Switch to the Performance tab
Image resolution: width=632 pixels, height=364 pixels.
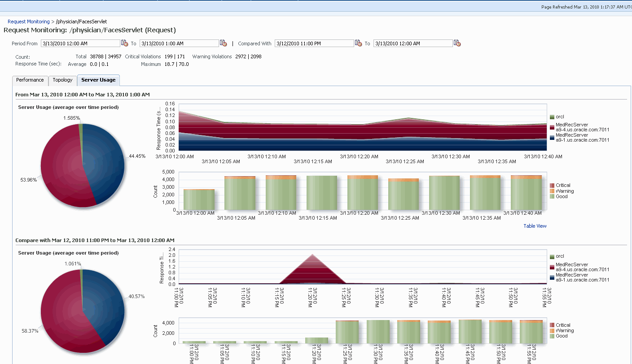click(x=30, y=80)
